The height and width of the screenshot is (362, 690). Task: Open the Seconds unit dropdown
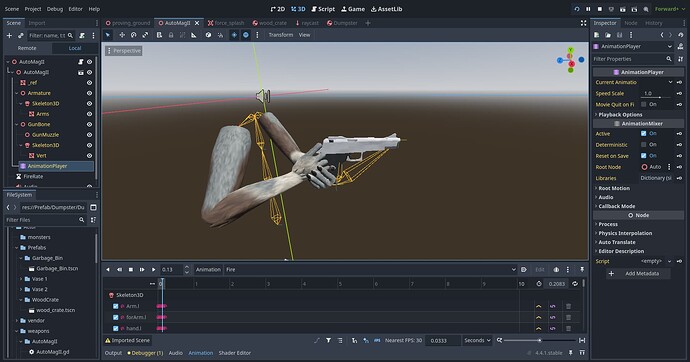click(477, 340)
